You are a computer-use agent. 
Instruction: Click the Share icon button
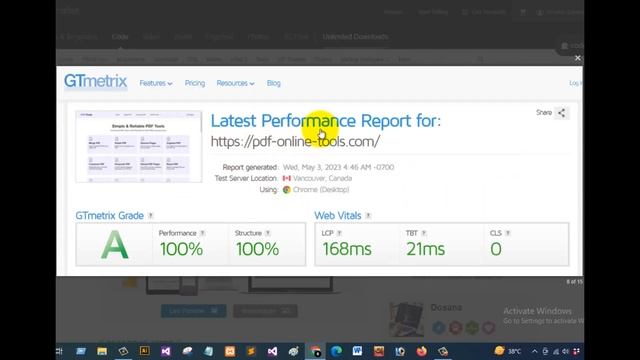pyautogui.click(x=562, y=113)
